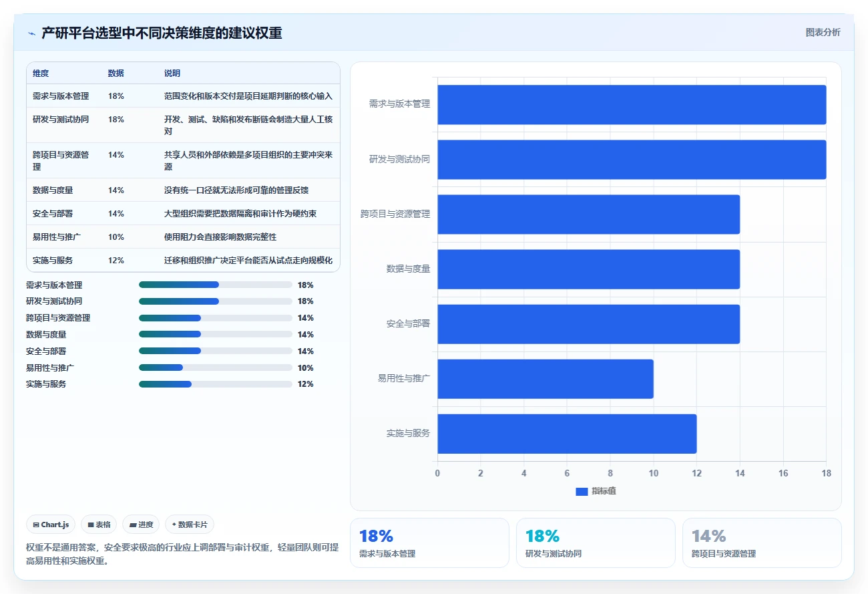Click the 实施与服务 progress bar

click(x=216, y=384)
